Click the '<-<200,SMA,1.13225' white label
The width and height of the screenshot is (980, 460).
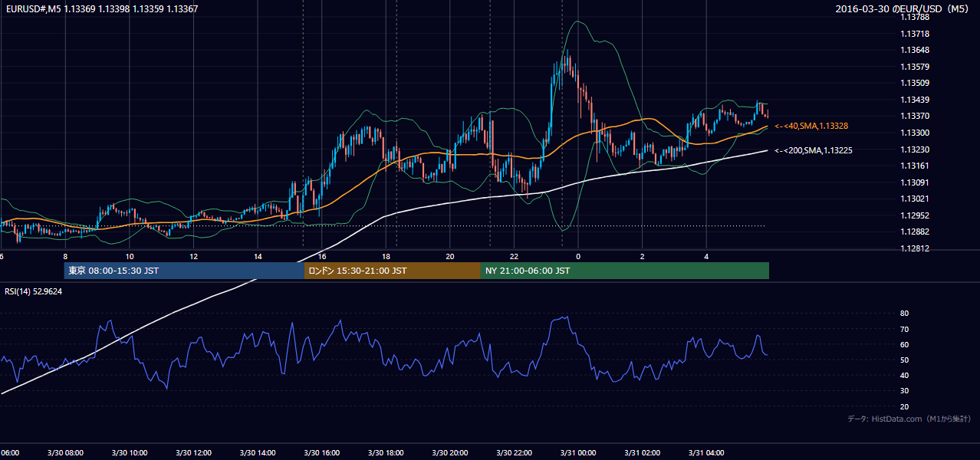pyautogui.click(x=813, y=150)
